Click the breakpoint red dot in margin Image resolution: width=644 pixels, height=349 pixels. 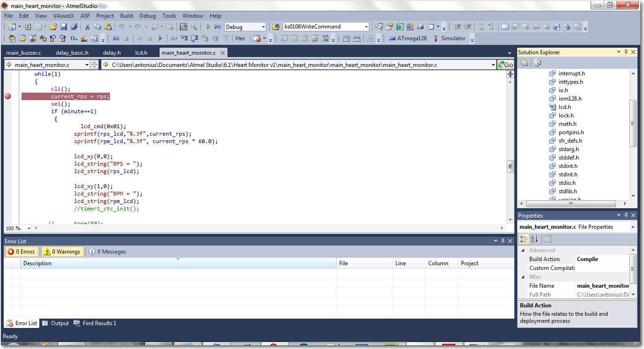pos(7,96)
